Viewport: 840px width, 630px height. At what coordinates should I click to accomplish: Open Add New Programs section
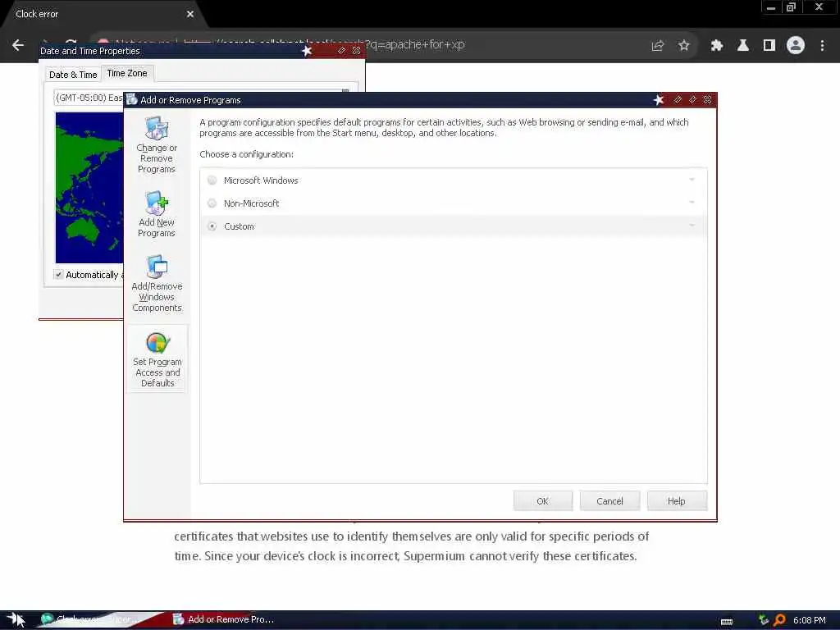pyautogui.click(x=157, y=214)
